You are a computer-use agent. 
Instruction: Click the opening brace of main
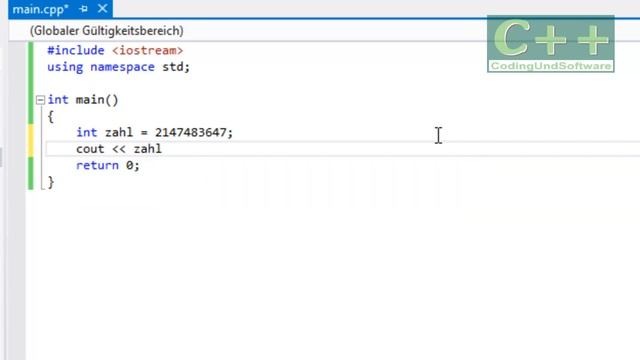pyautogui.click(x=51, y=116)
